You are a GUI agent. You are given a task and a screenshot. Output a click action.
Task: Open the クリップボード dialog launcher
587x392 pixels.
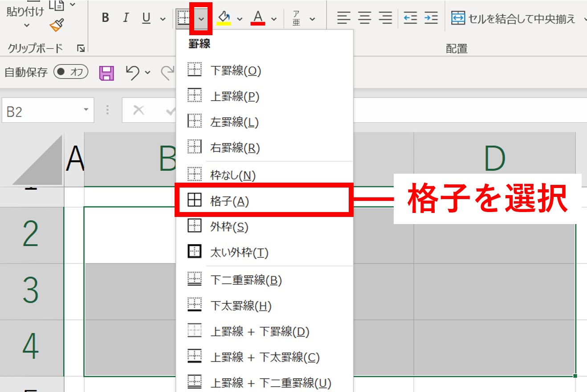[x=81, y=49]
